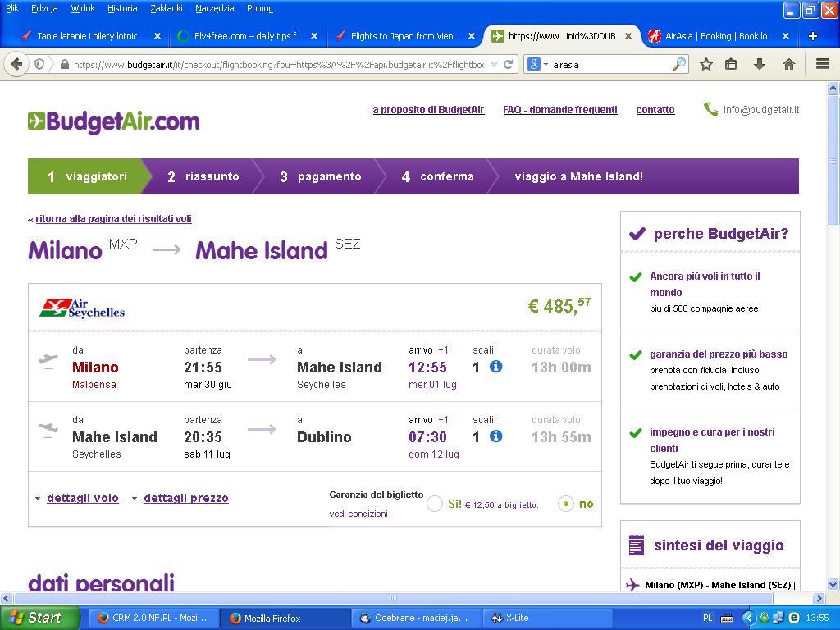
Task: Open the shield tracking protection icon
Action: click(x=39, y=64)
